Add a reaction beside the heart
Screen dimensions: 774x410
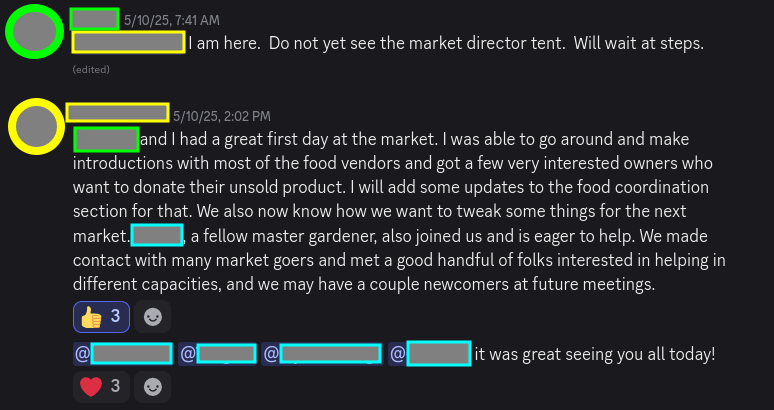click(152, 386)
